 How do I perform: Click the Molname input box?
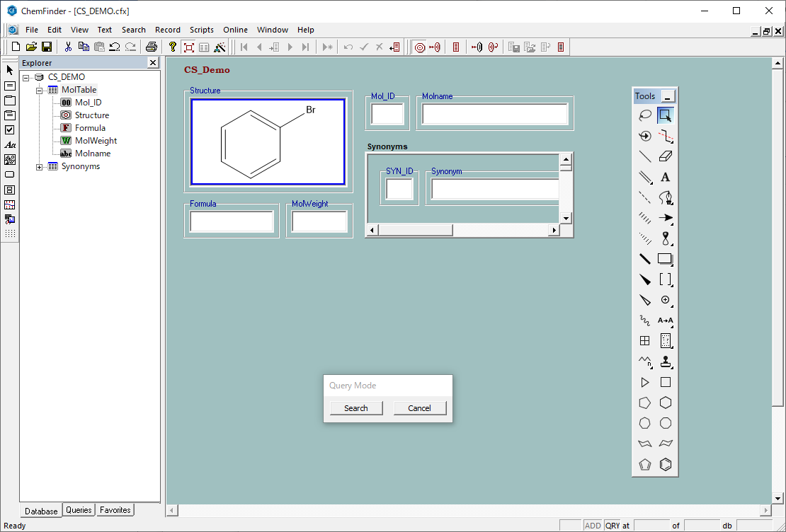tap(495, 114)
